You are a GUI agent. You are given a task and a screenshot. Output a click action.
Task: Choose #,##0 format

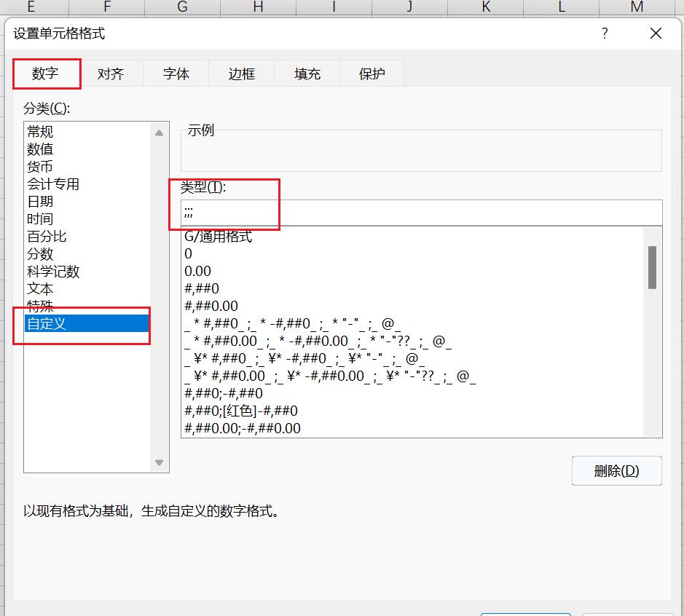tap(412, 288)
